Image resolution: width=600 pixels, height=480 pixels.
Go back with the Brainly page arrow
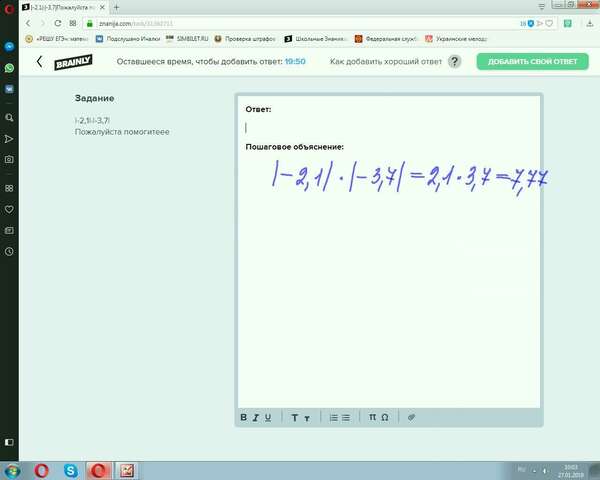tap(39, 61)
